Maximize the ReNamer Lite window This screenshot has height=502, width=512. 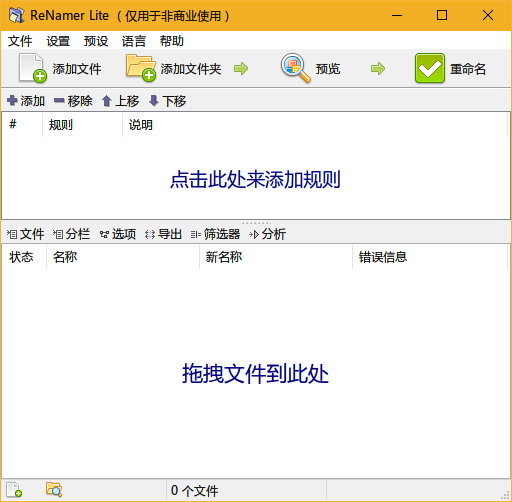[x=442, y=15]
